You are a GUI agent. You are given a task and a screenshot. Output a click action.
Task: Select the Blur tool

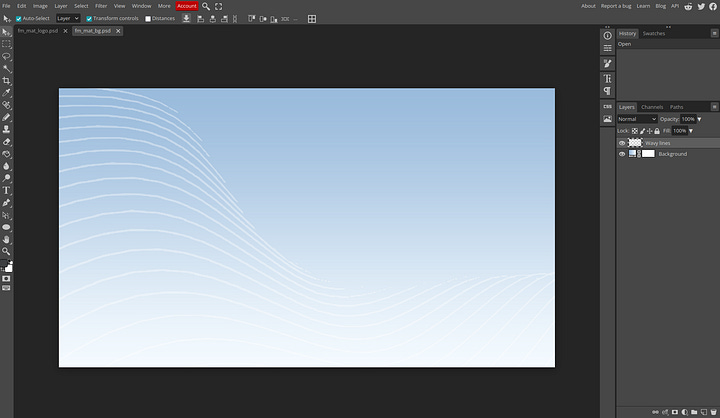6,166
